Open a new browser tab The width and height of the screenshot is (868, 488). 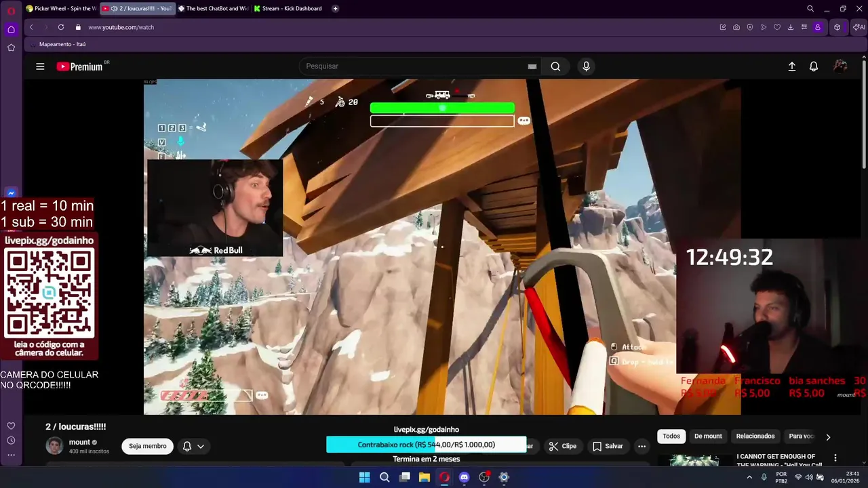click(336, 9)
